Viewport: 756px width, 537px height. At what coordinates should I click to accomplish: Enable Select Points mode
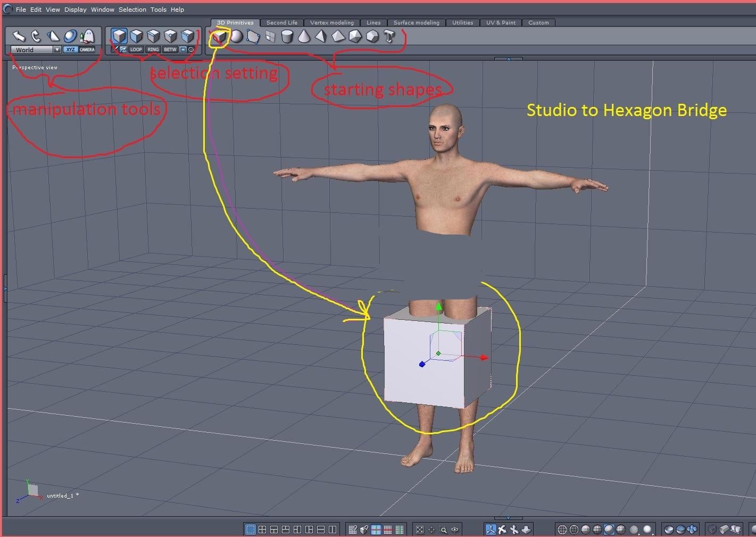pos(170,36)
